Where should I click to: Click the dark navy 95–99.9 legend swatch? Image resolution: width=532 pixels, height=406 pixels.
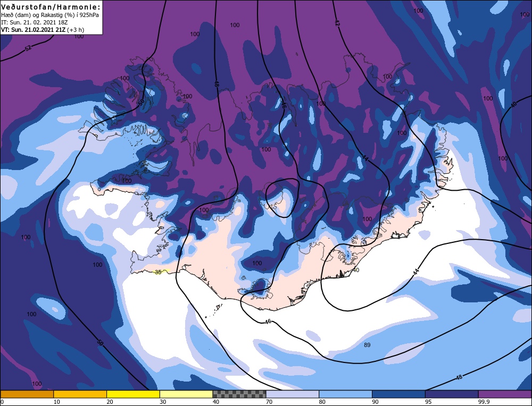coord(452,394)
